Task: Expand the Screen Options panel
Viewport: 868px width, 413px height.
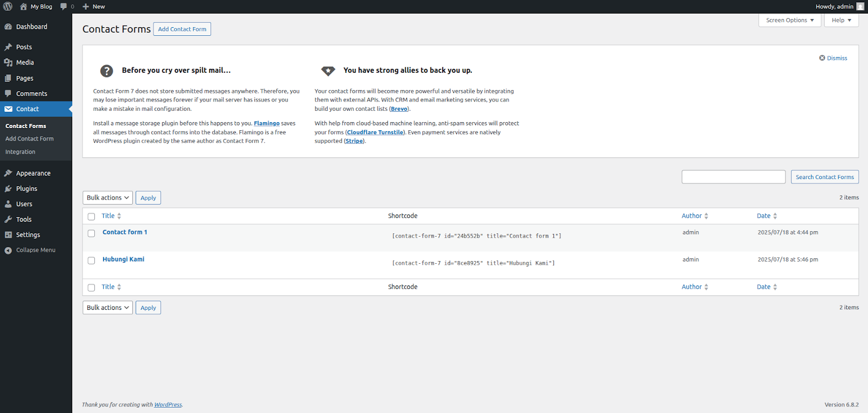Action: pyautogui.click(x=789, y=20)
